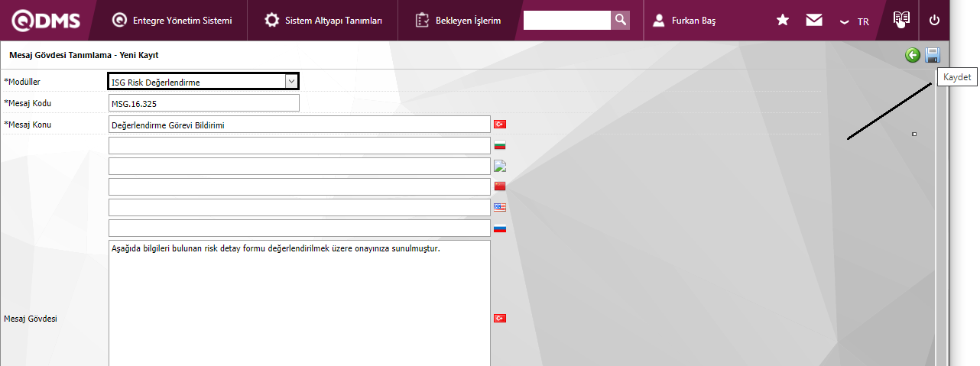Viewport: 980px width, 366px height.
Task: Open the messages envelope icon
Action: click(x=814, y=21)
